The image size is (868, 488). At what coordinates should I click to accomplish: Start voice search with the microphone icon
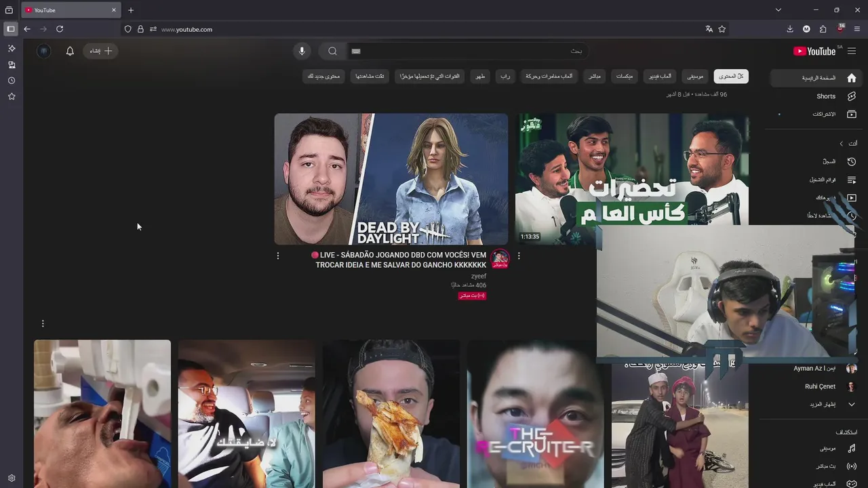[x=302, y=51]
